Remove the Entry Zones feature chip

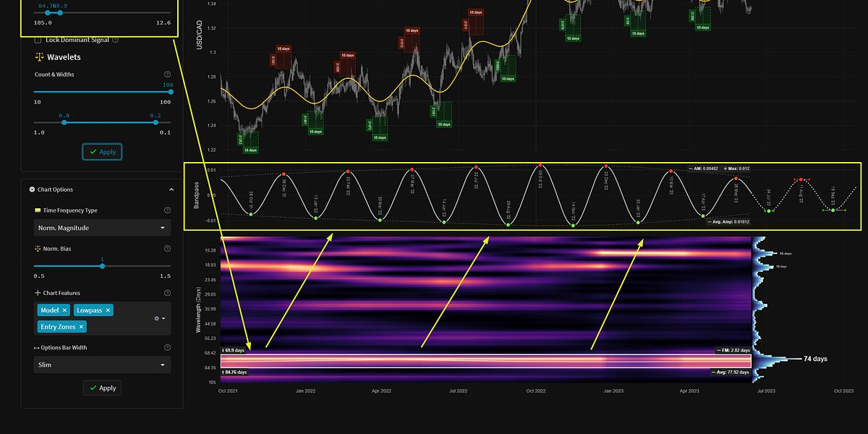tap(81, 326)
